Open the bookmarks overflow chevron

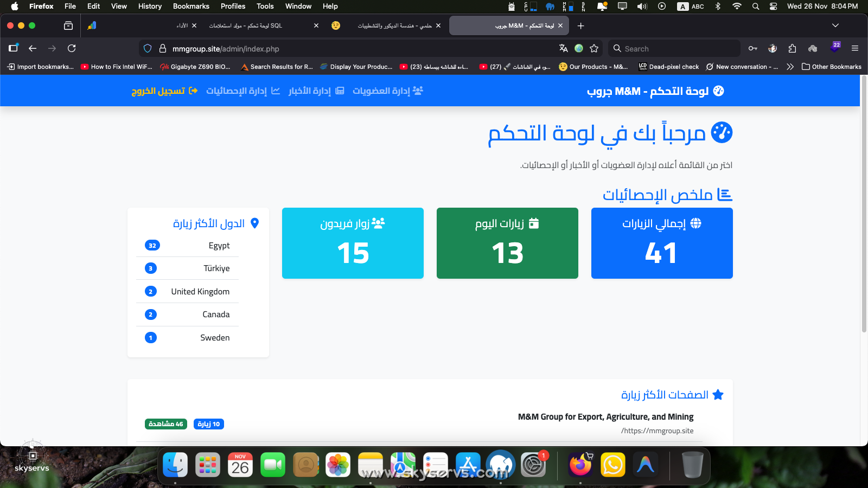coord(790,66)
